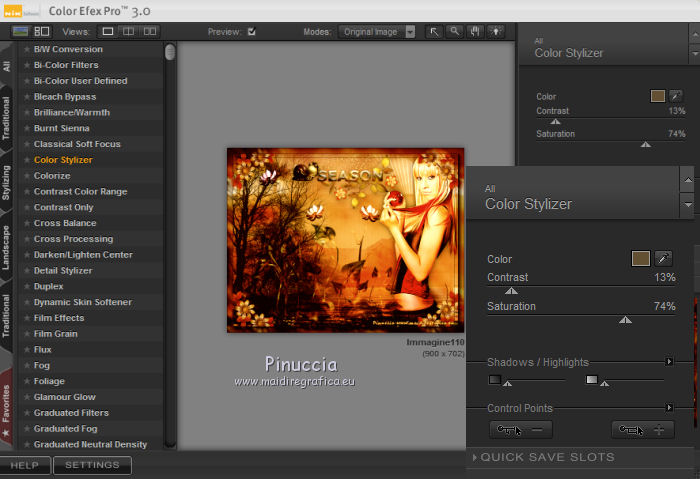The height and width of the screenshot is (479, 700).
Task: Click the add control point button
Action: tap(642, 430)
